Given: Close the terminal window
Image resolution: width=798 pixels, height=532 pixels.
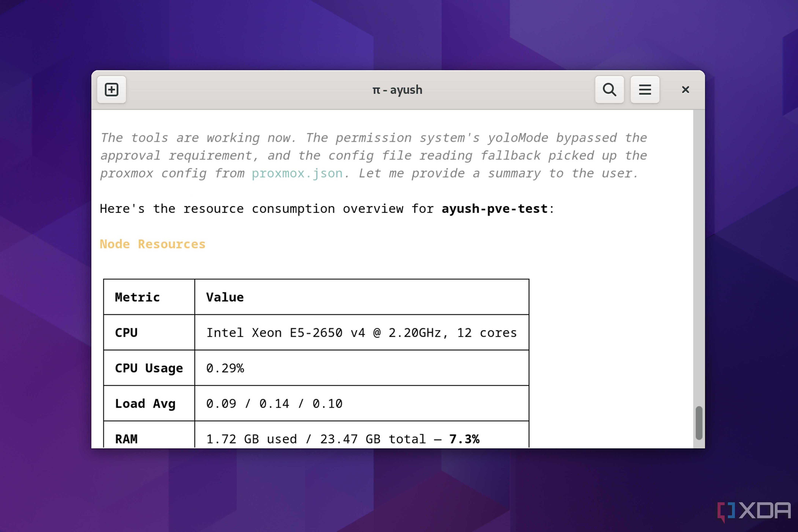Looking at the screenshot, I should tap(685, 90).
